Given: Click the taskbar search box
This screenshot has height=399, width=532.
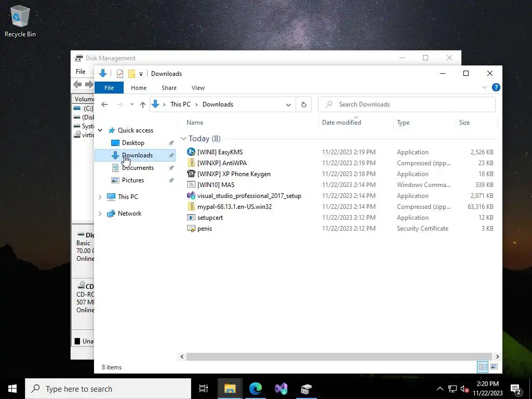Looking at the screenshot, I should (x=108, y=389).
